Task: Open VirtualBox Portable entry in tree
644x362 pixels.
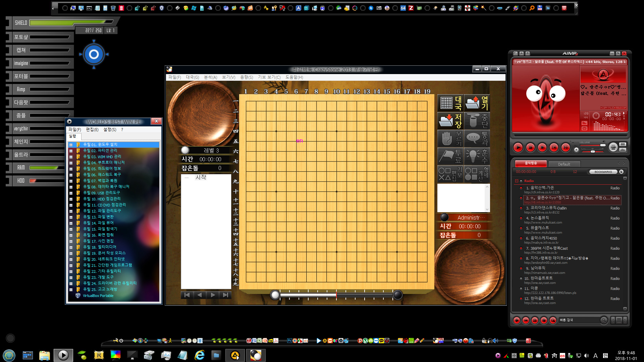Action: coord(98,296)
